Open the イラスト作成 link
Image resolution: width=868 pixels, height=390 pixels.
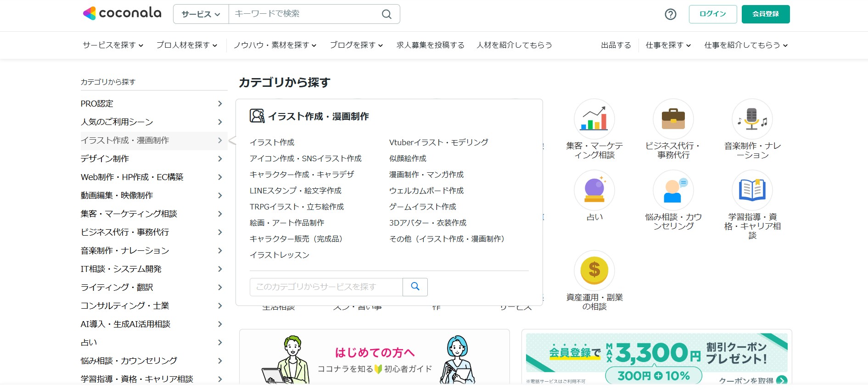click(272, 142)
